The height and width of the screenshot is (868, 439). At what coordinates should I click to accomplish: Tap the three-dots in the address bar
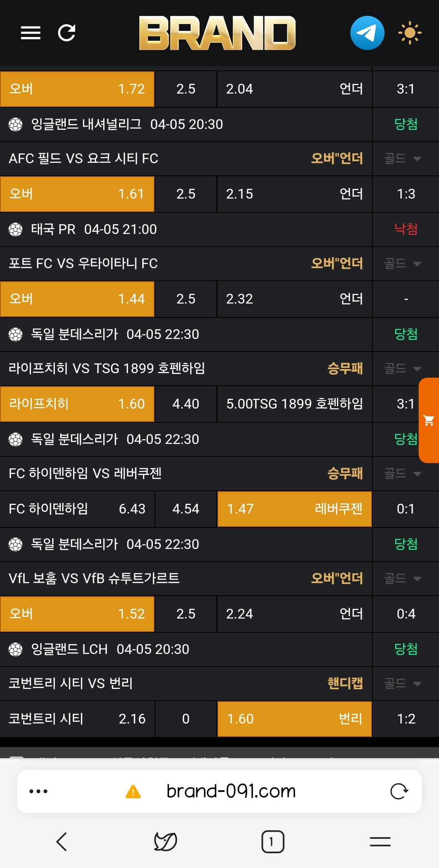click(39, 791)
